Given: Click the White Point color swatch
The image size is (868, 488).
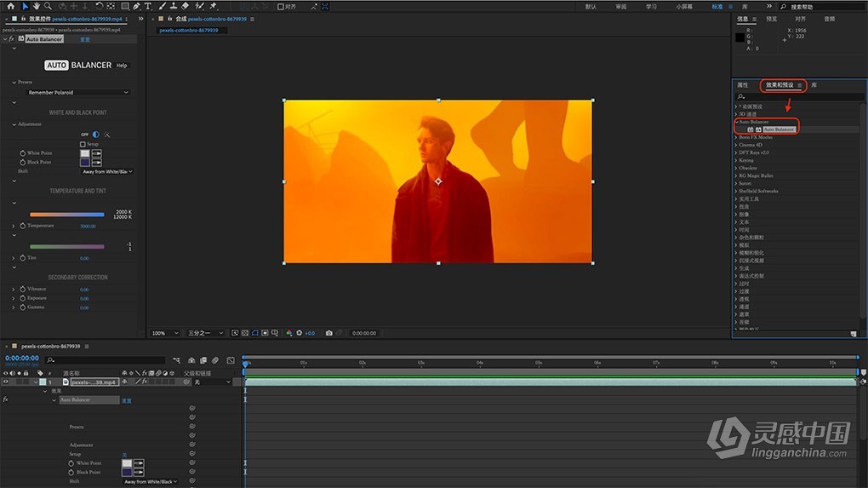Looking at the screenshot, I should [85, 153].
